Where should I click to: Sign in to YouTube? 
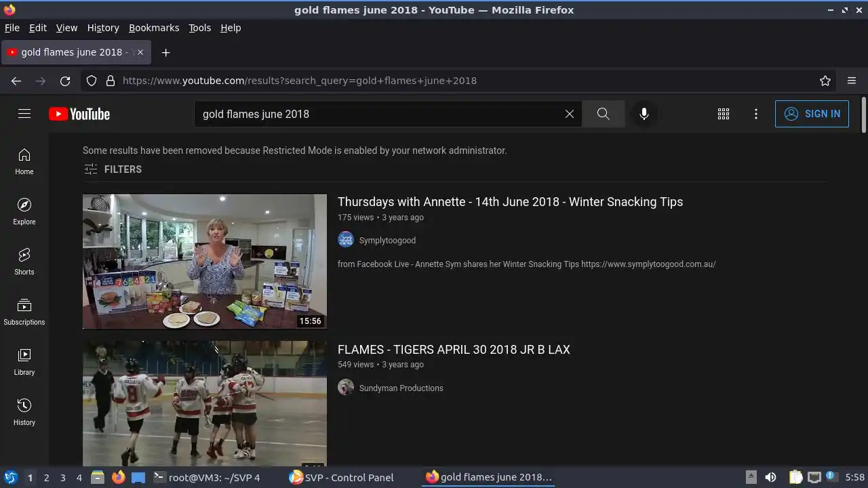point(812,114)
